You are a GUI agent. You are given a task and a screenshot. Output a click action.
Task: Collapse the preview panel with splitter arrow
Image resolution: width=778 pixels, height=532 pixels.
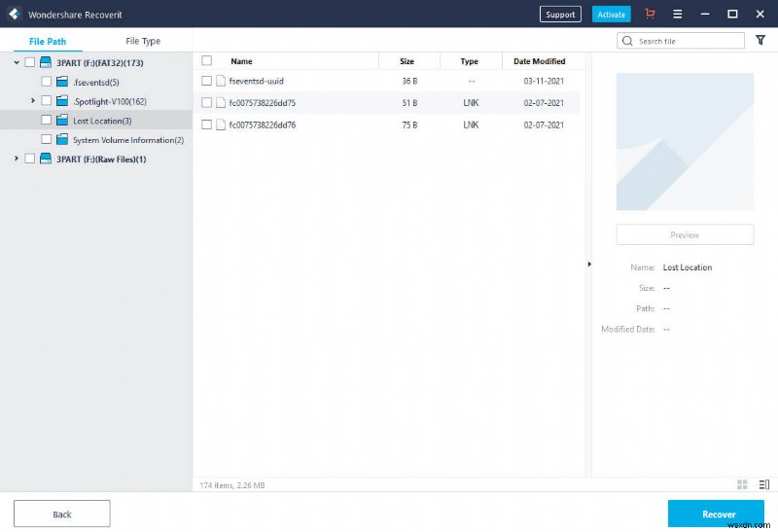point(588,264)
